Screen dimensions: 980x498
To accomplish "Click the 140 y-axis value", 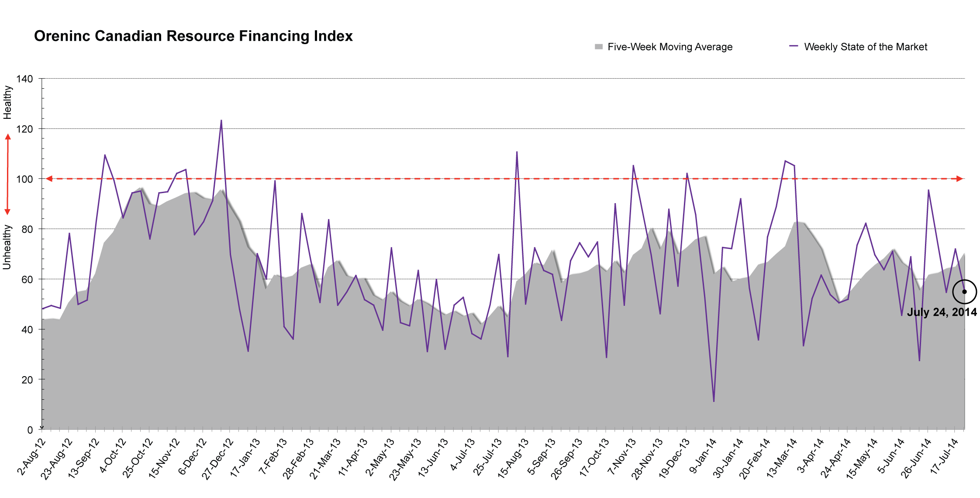I will (x=24, y=79).
